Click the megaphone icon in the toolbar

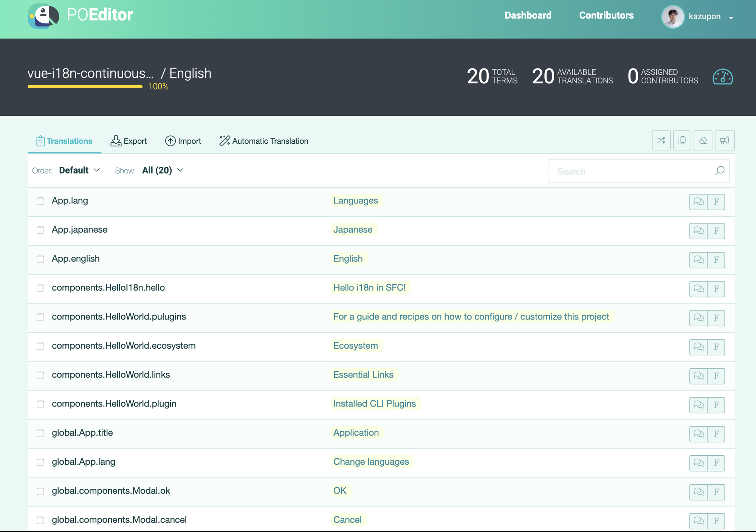[x=724, y=141]
